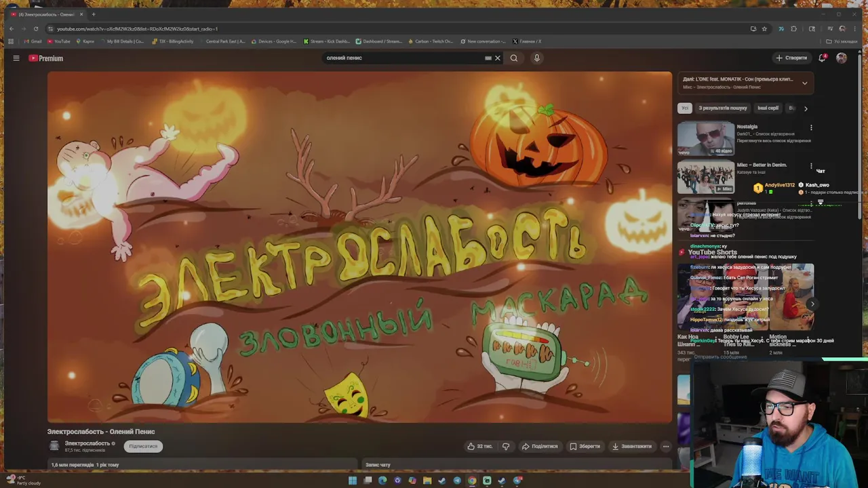The height and width of the screenshot is (488, 868).
Task: Open Telegram from the taskbar
Action: pos(457,481)
